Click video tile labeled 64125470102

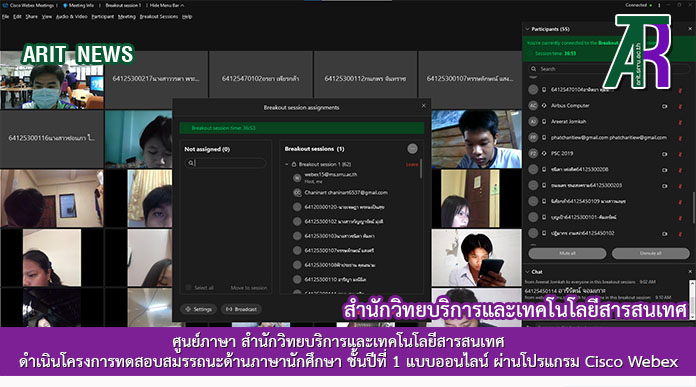tap(261, 79)
